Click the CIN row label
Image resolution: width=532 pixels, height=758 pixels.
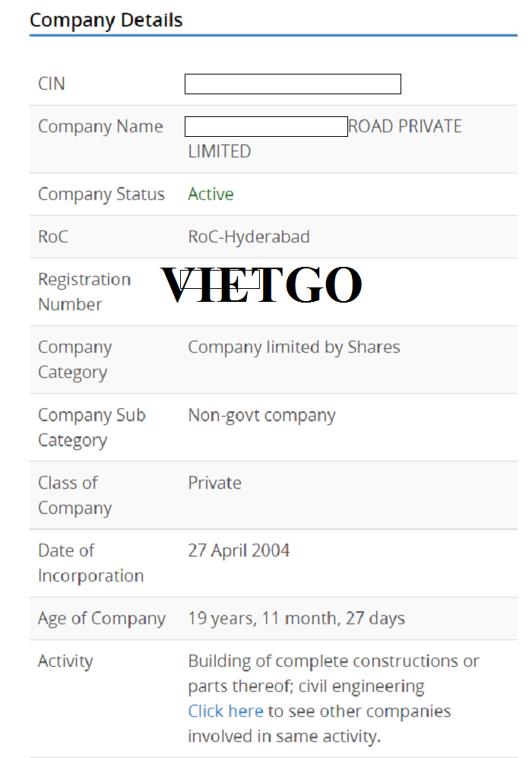tap(52, 84)
